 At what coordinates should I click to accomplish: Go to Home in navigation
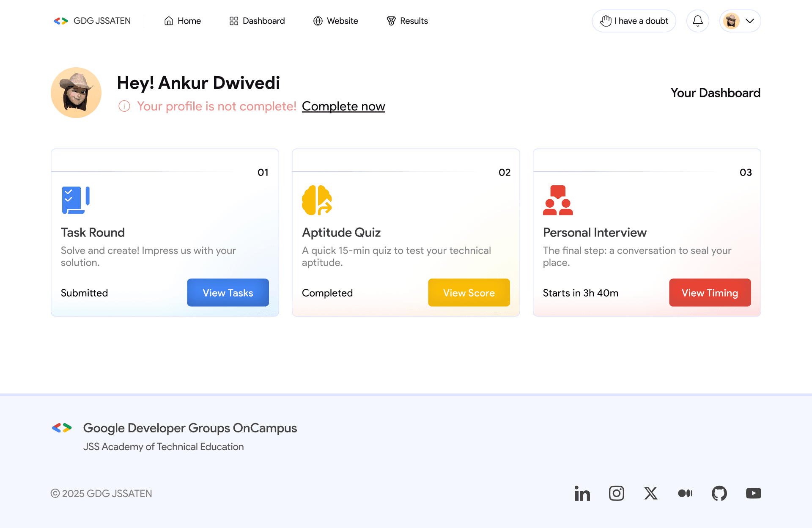[182, 21]
